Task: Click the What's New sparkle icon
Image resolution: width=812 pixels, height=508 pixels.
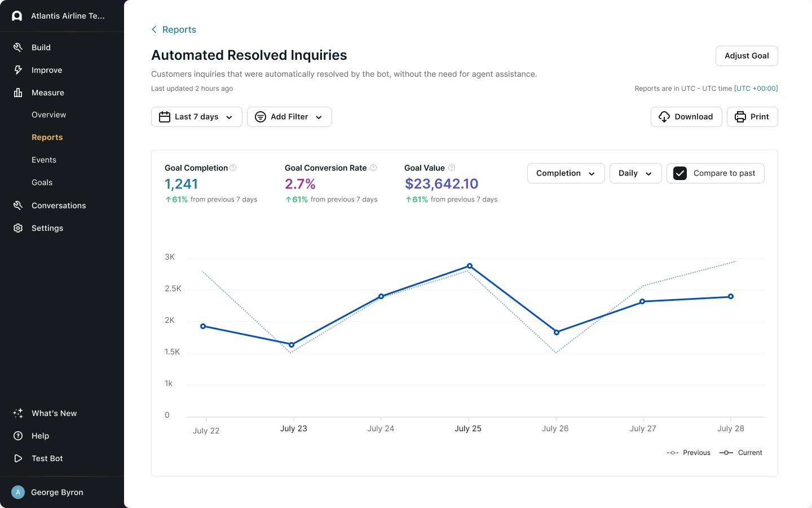Action: pos(18,413)
